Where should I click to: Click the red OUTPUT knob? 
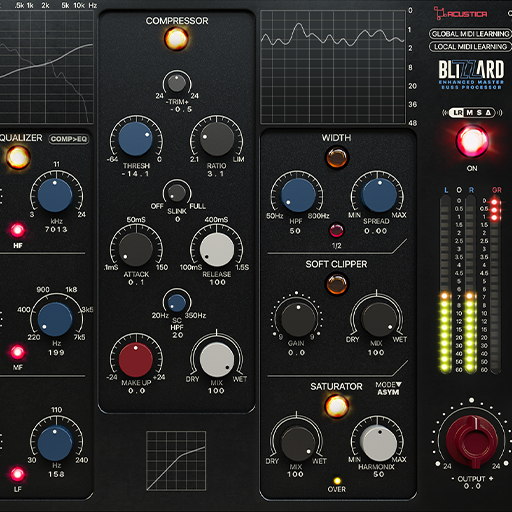(x=472, y=441)
